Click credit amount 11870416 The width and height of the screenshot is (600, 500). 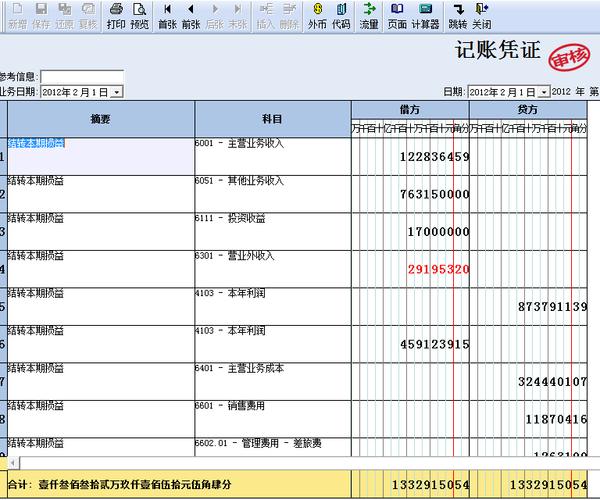(556, 419)
